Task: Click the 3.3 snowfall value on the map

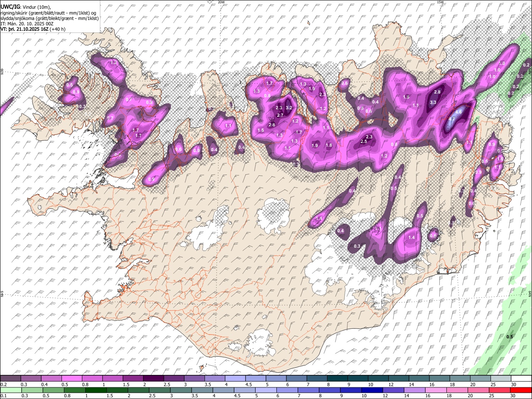Action: [x=433, y=102]
